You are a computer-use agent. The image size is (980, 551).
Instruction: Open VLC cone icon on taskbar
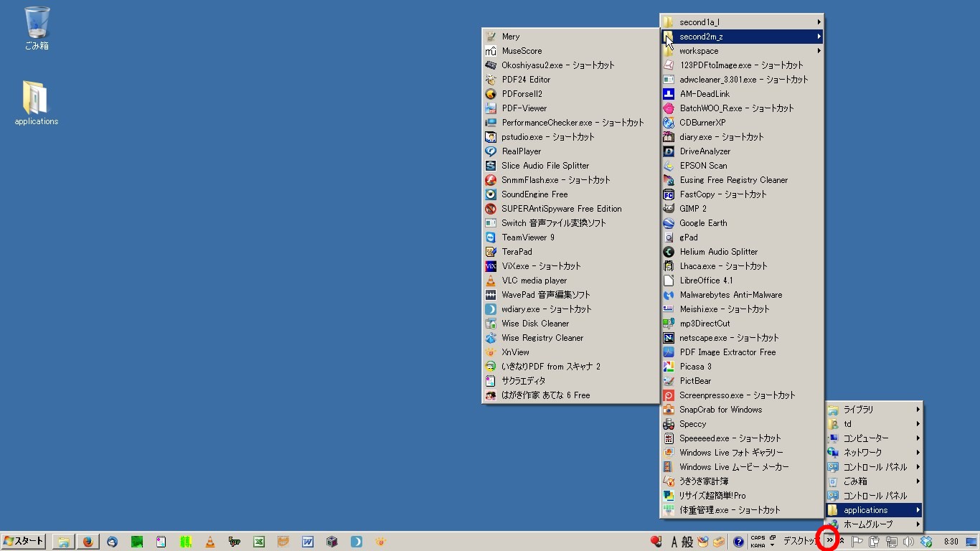pos(209,542)
